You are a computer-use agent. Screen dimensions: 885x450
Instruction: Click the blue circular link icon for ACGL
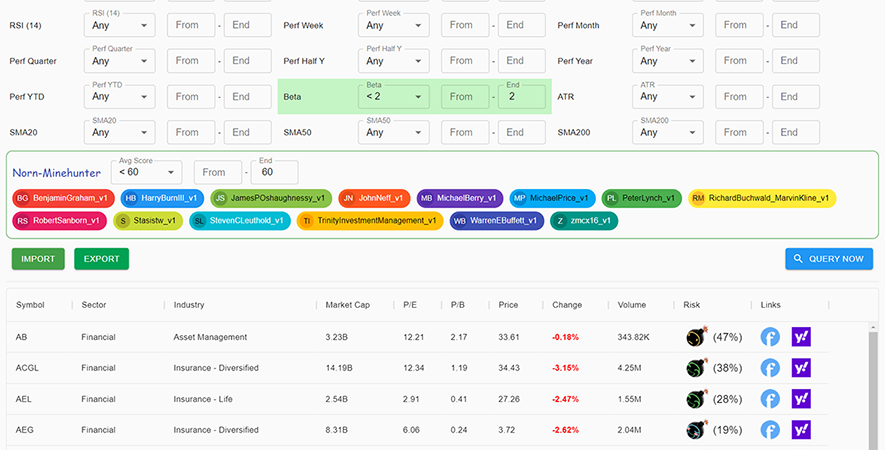[770, 368]
